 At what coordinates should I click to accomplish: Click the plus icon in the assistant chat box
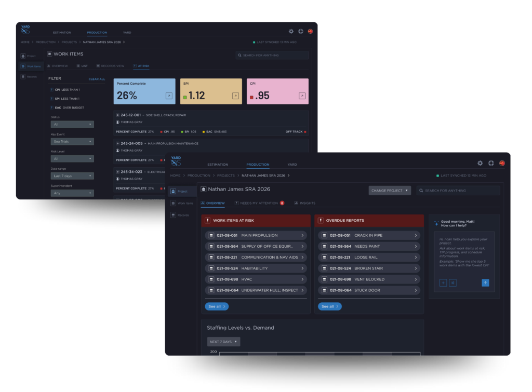click(x=443, y=283)
